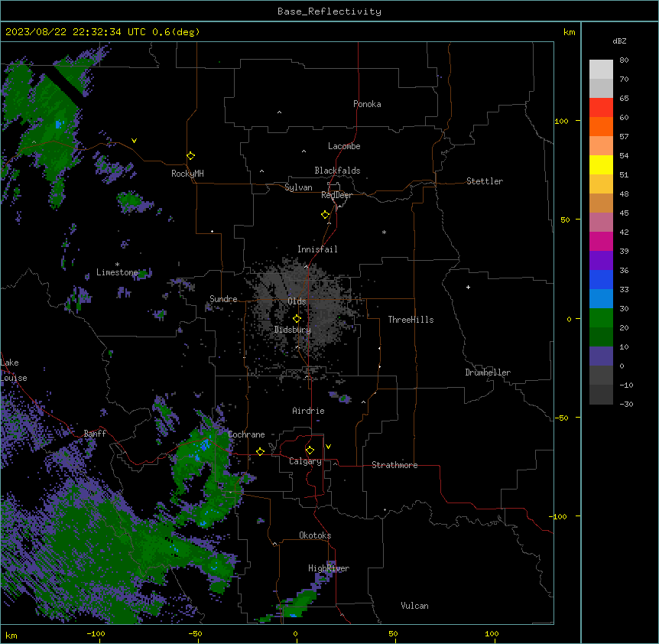Image resolution: width=659 pixels, height=644 pixels.
Task: Click the yellow V marker west of RockyMH
Action: [x=134, y=141]
